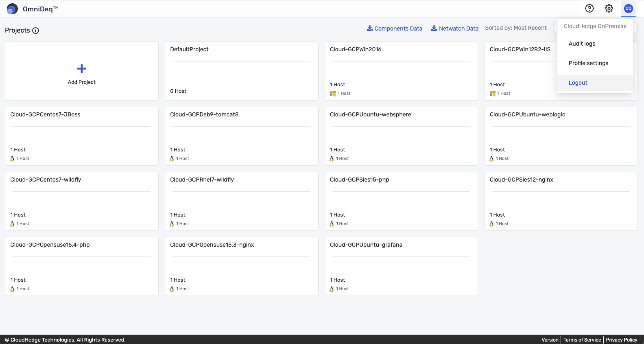644x344 pixels.
Task: Click Linux icon in Cloud-GCPUbuntu-weblogic card
Action: click(491, 159)
